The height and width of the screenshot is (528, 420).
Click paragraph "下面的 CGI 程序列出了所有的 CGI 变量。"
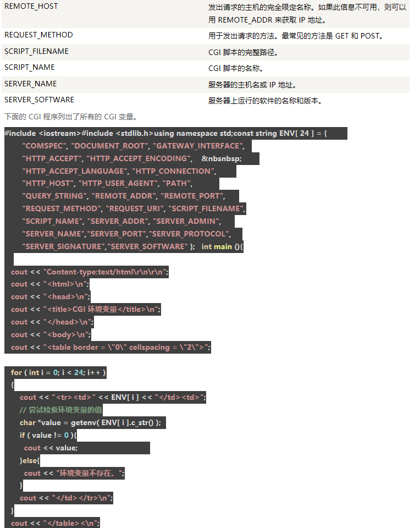[71, 117]
